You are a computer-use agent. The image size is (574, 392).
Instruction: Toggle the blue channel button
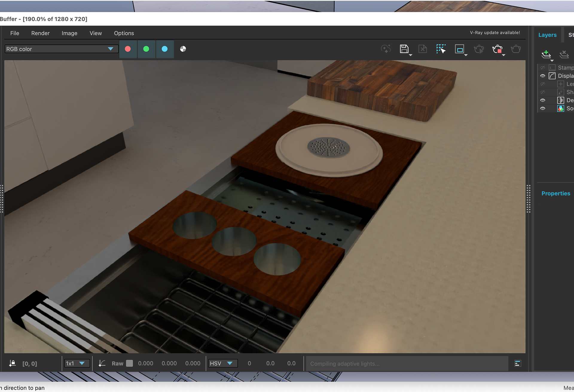click(x=165, y=49)
